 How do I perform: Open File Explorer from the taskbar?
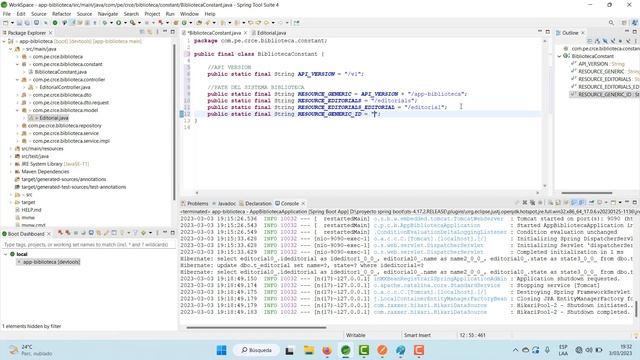tap(309, 350)
